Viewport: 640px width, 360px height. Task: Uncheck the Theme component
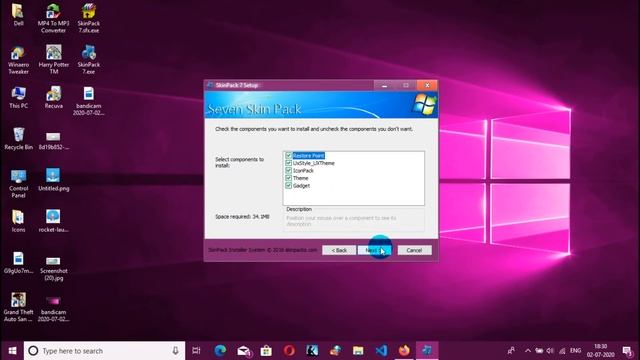[x=288, y=178]
